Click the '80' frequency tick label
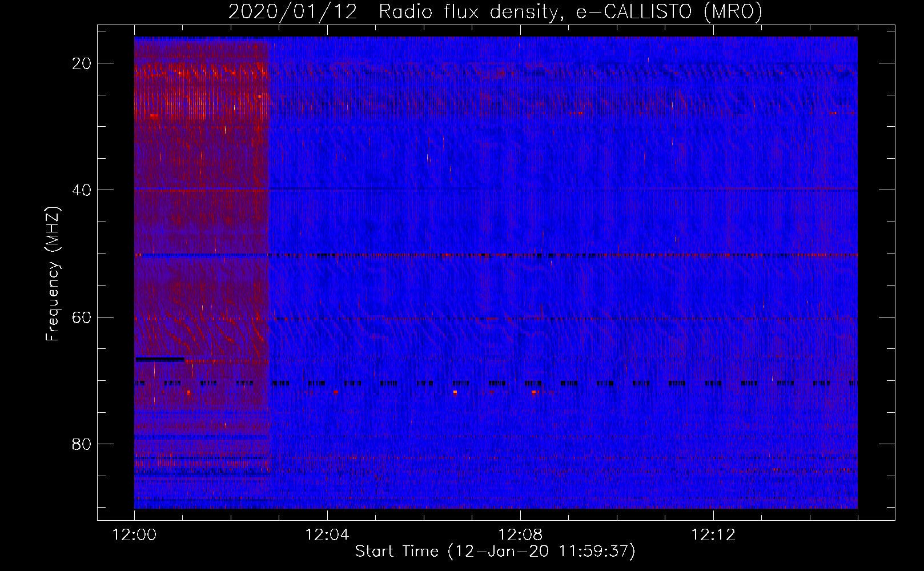This screenshot has width=924, height=571. (82, 444)
